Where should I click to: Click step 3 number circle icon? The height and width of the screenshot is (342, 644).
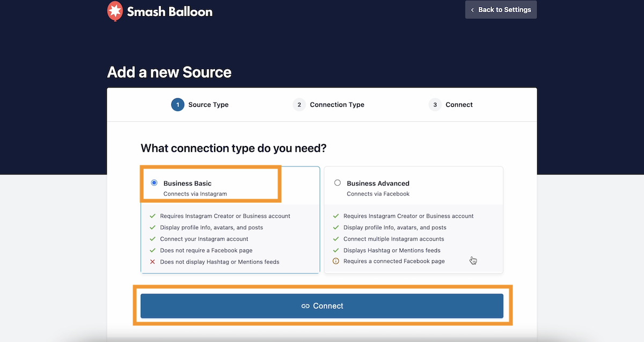(435, 105)
